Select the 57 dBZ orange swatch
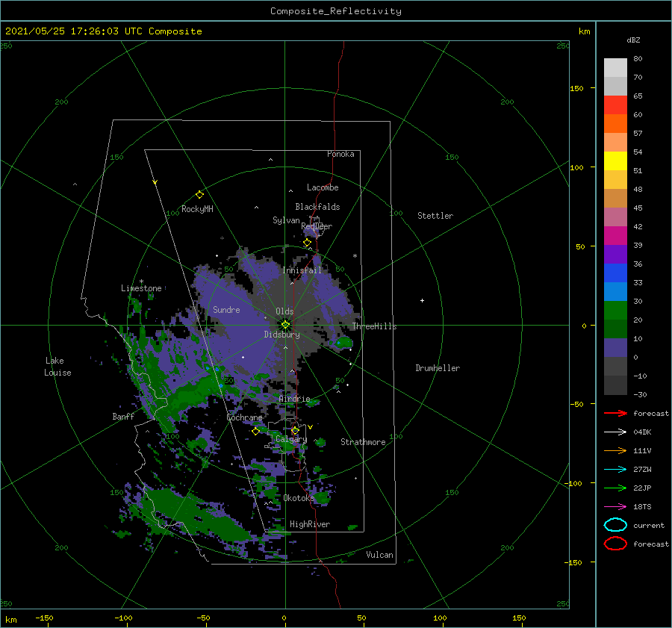This screenshot has width=672, height=628. (x=615, y=123)
